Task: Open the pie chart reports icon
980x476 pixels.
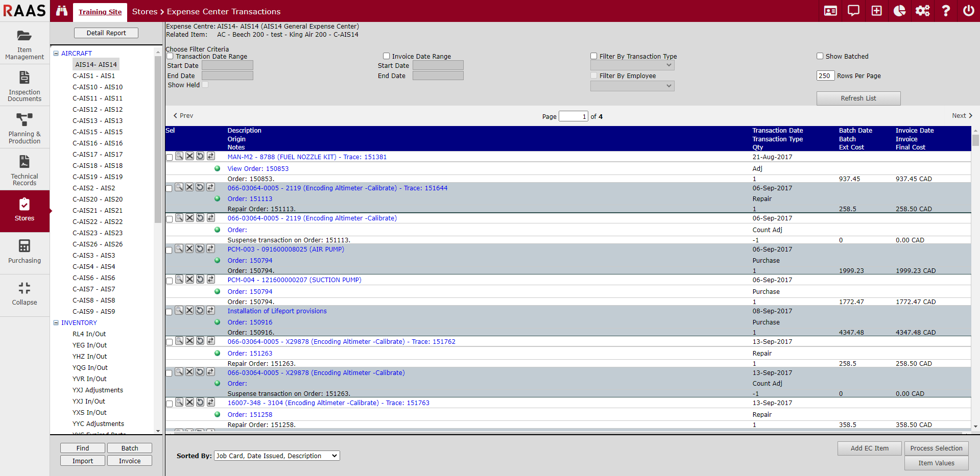Action: 899,11
